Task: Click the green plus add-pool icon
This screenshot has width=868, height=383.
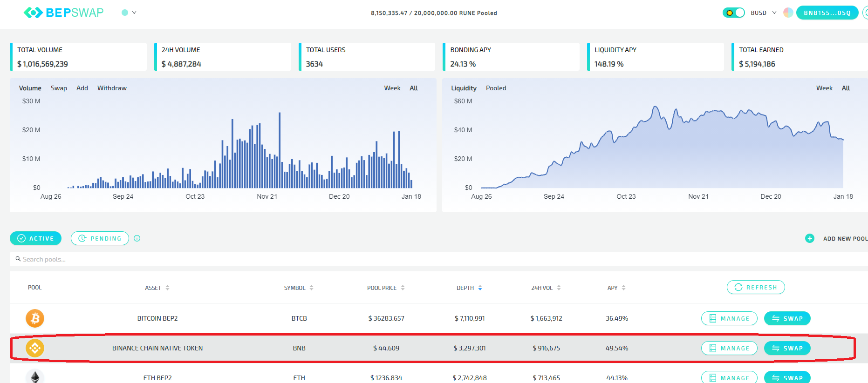Action: pyautogui.click(x=810, y=238)
